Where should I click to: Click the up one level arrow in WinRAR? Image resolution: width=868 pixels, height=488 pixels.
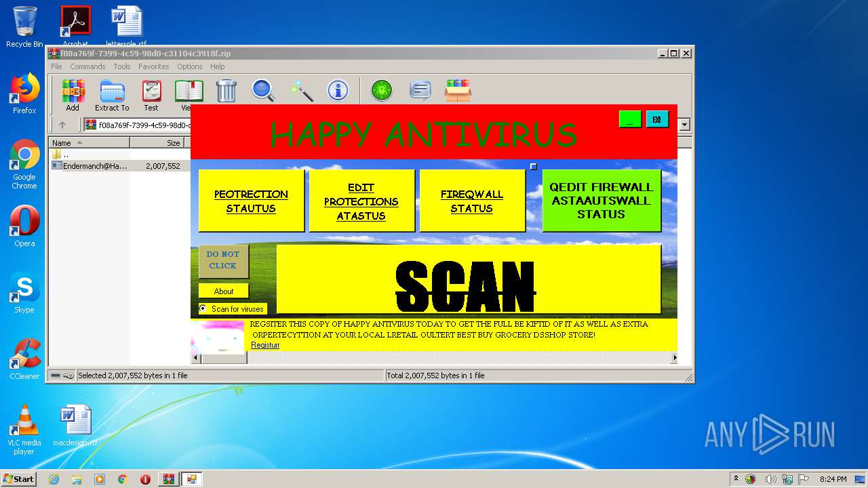tap(62, 125)
